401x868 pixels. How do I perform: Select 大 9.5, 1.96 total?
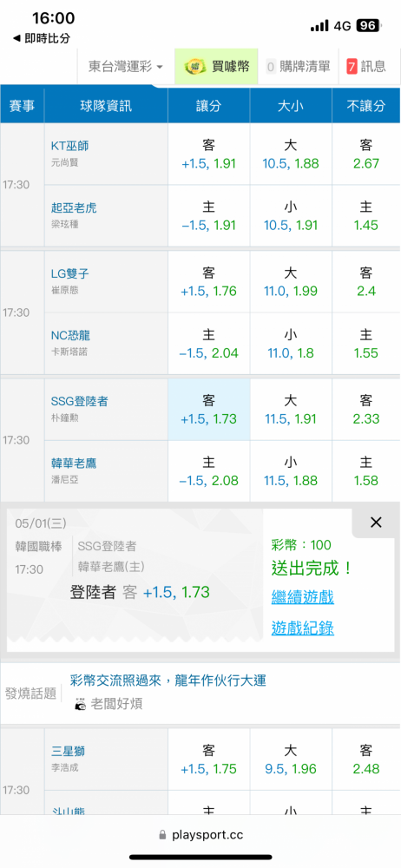coord(291,760)
